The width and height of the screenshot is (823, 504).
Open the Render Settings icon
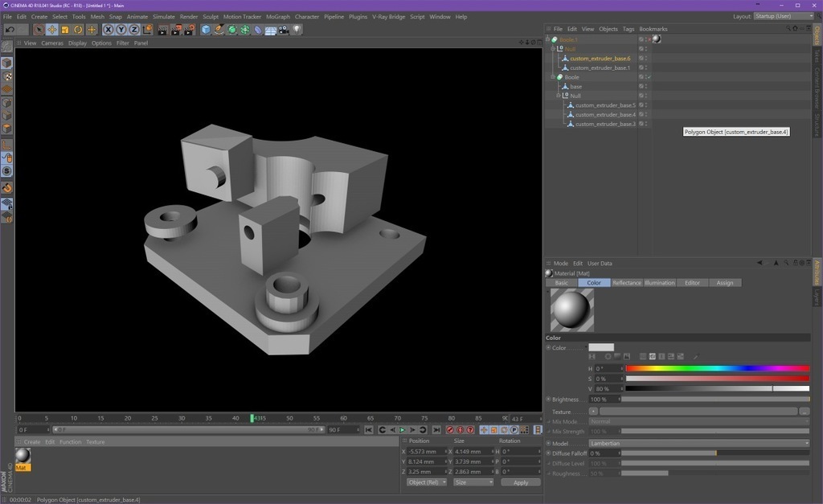189,30
